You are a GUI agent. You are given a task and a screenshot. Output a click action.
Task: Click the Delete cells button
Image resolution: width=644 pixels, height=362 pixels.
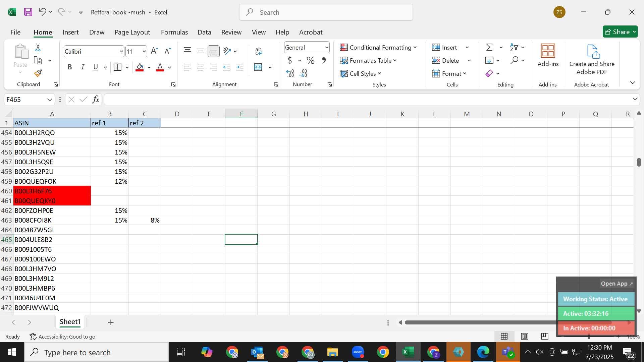tap(446, 61)
